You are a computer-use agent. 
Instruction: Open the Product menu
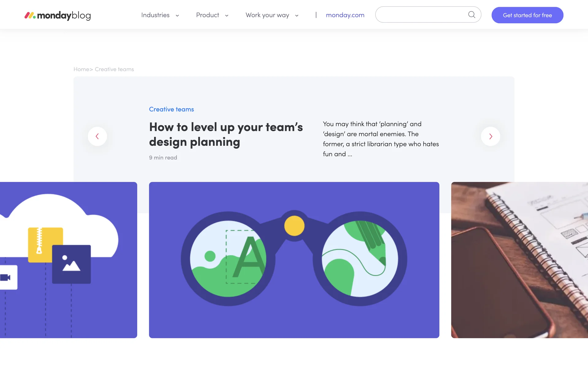click(207, 15)
